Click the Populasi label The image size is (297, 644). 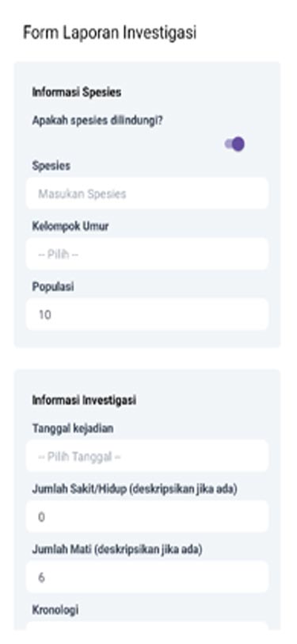[53, 286]
